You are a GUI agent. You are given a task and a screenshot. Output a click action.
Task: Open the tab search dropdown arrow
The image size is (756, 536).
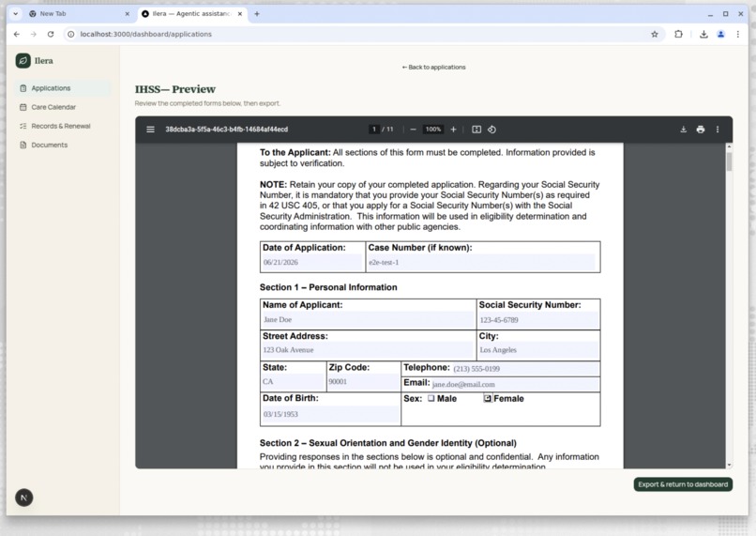click(x=15, y=14)
